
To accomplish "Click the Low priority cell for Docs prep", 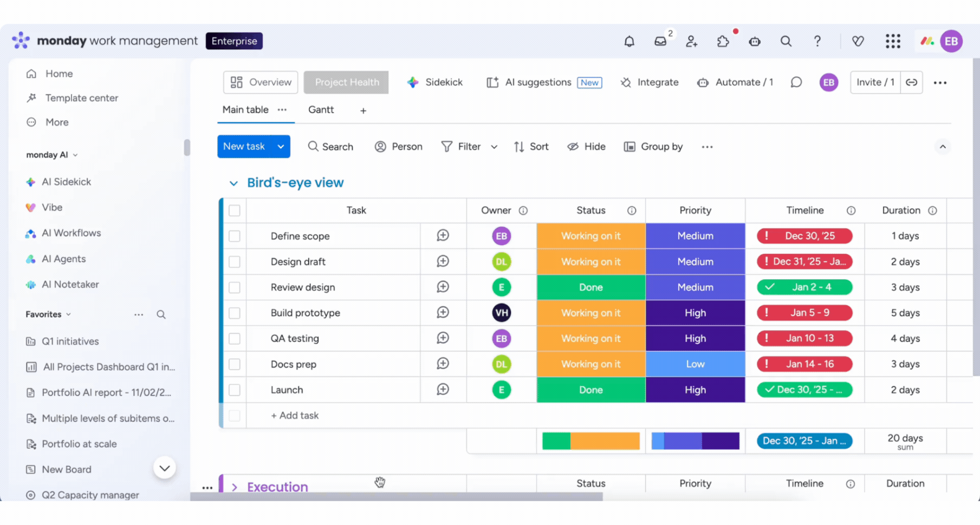I will [x=695, y=364].
